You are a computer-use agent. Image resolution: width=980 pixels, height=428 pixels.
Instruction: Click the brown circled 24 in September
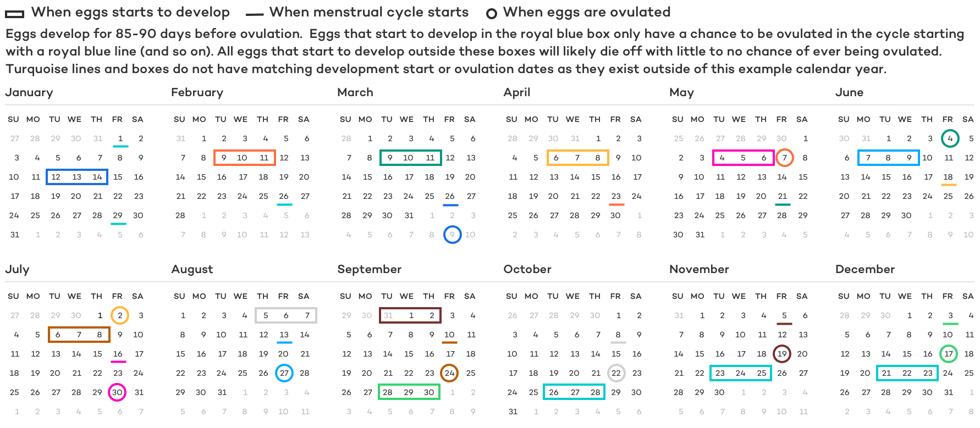point(450,373)
